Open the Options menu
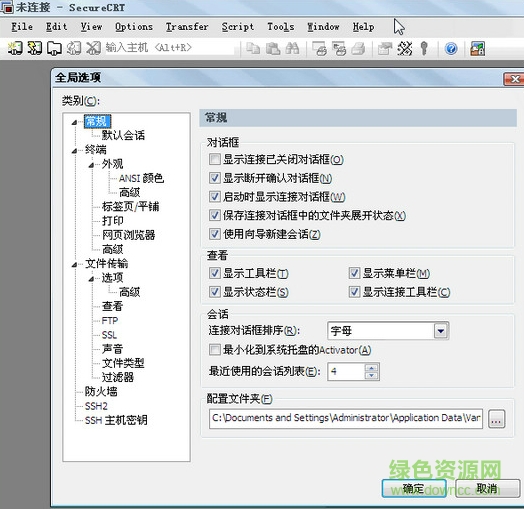The height and width of the screenshot is (509, 524). (134, 27)
